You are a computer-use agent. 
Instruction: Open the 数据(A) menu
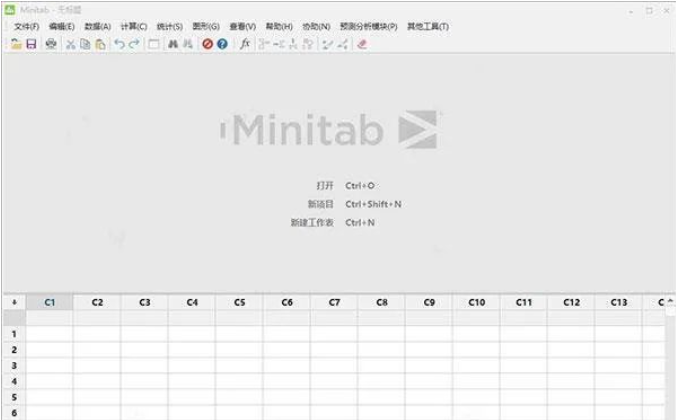[x=97, y=27]
